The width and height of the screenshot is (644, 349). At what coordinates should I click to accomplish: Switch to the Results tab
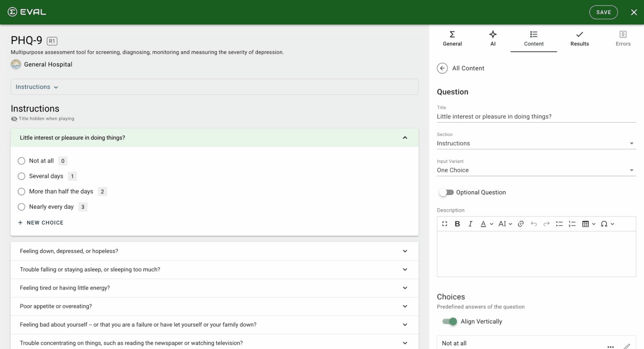tap(579, 38)
